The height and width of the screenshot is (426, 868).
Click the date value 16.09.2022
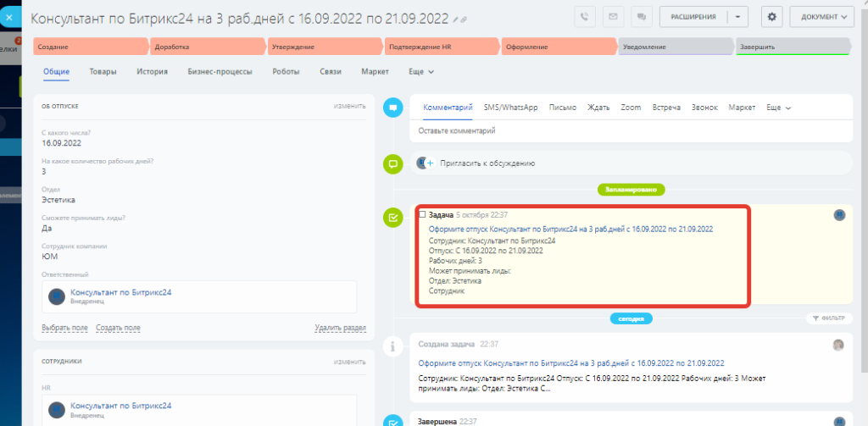pos(61,143)
